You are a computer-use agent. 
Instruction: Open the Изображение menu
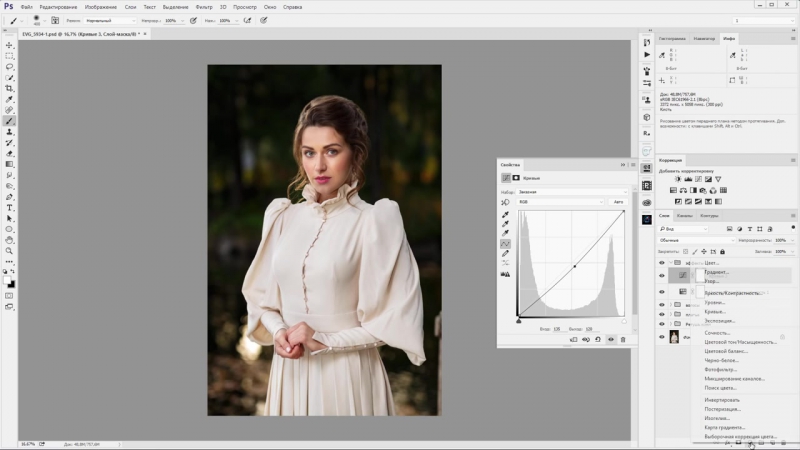(101, 7)
